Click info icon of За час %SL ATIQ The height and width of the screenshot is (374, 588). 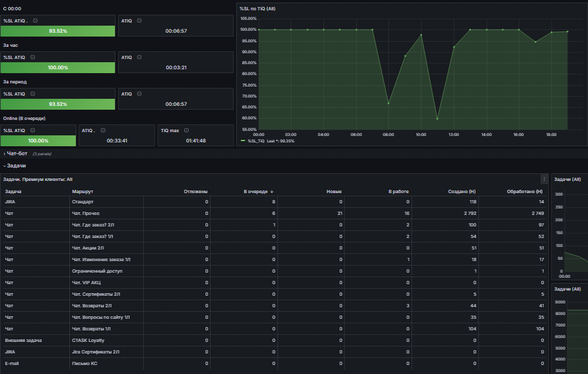click(x=33, y=57)
